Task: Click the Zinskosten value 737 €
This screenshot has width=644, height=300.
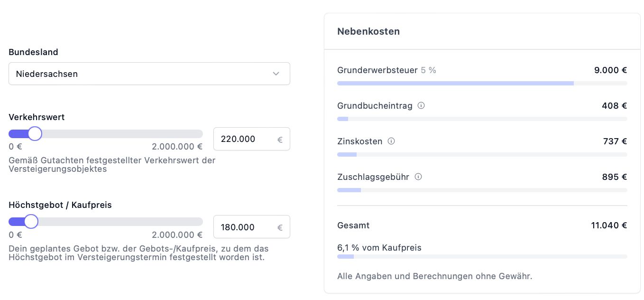Action: (615, 141)
